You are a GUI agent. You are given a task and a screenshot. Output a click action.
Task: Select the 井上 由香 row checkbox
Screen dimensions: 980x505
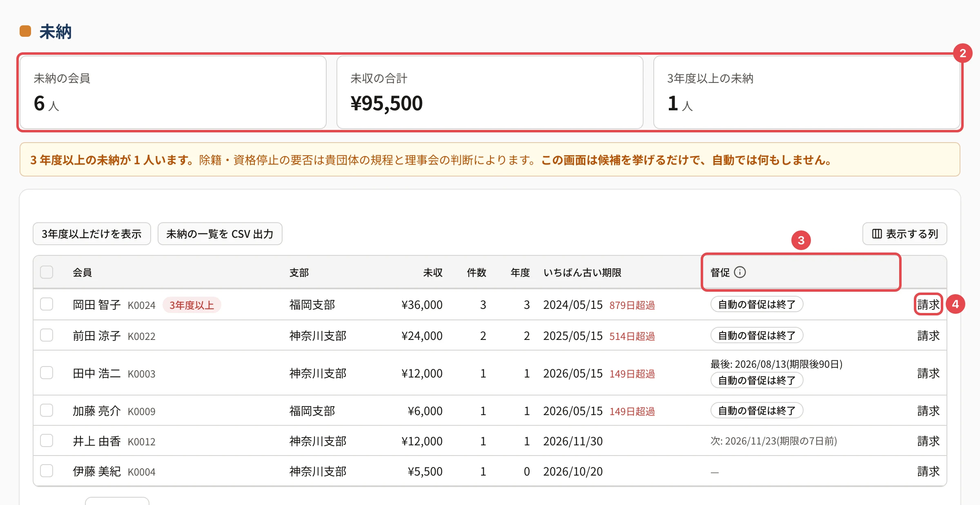pos(47,440)
